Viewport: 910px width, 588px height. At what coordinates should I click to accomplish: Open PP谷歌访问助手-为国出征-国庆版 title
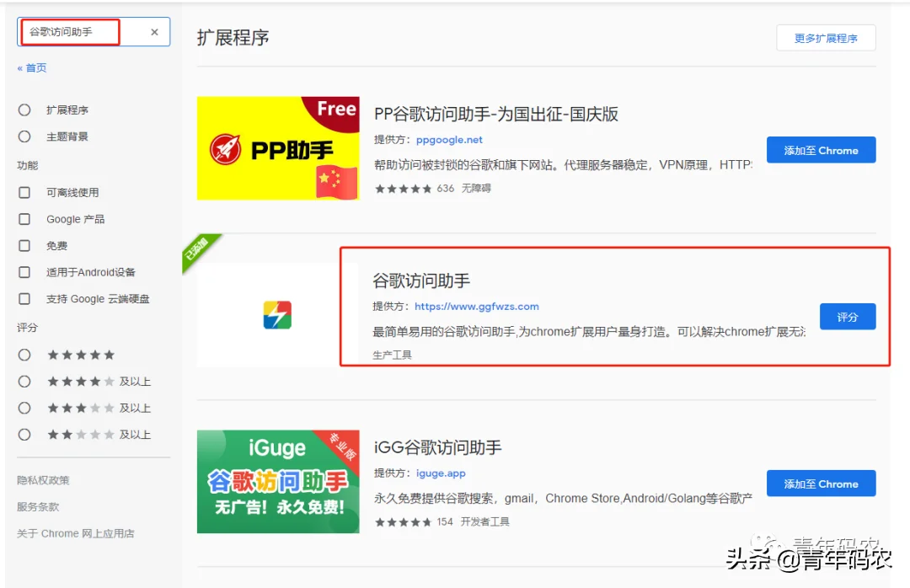(496, 114)
